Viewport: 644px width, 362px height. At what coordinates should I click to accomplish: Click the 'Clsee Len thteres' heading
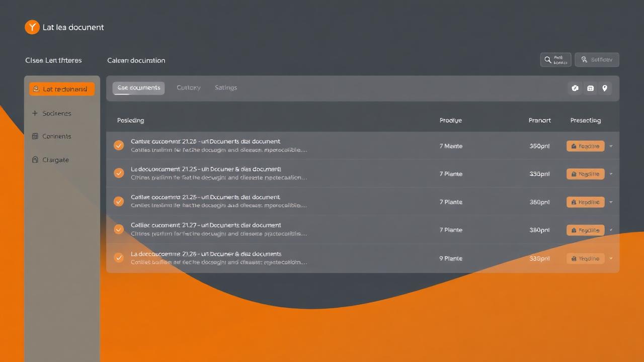[53, 60]
